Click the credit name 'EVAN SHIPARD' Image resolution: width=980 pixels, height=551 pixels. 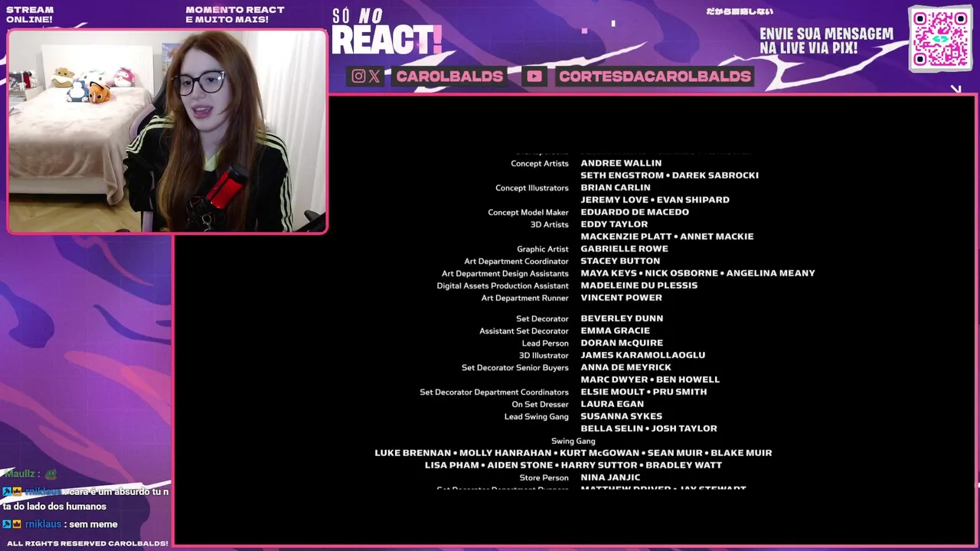[x=693, y=200]
